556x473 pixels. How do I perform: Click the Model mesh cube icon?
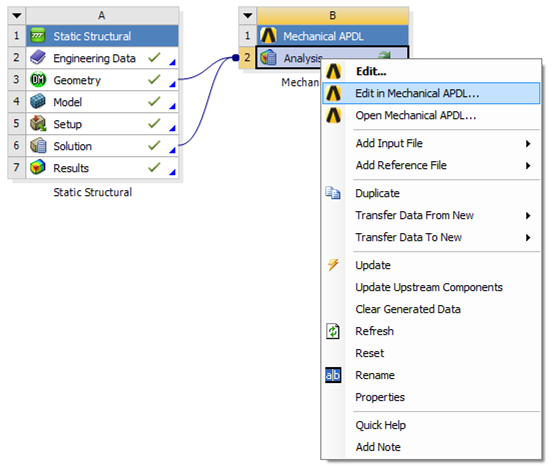pos(38,101)
